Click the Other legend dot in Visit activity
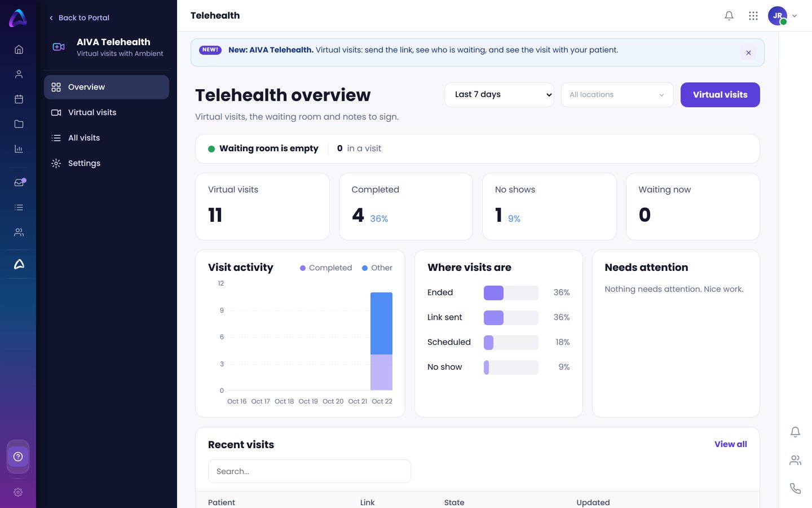This screenshot has width=812, height=508. (x=365, y=268)
